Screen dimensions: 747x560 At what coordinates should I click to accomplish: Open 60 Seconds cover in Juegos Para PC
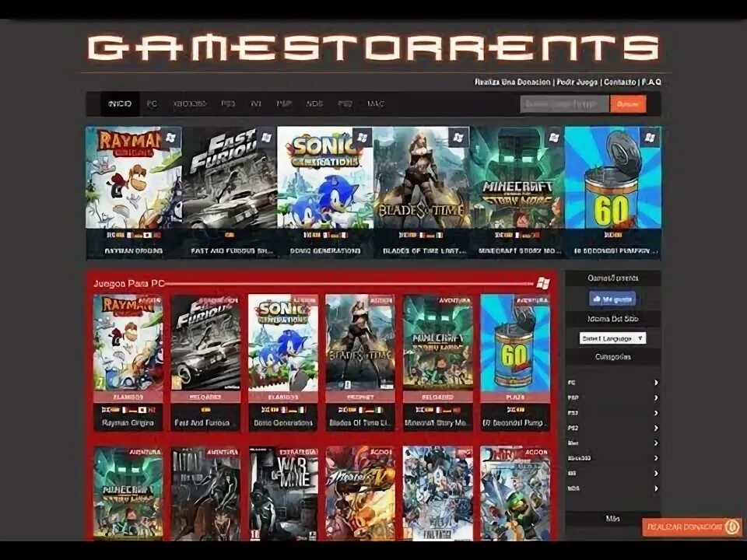(515, 343)
